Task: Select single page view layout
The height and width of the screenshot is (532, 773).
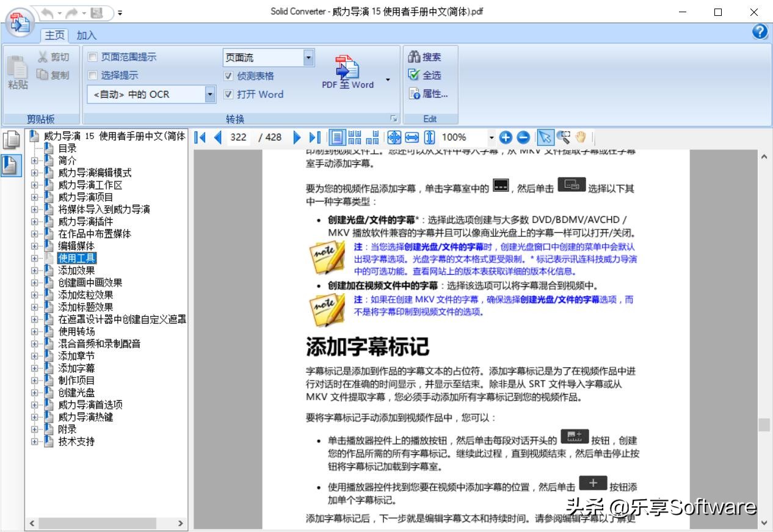Action: coord(338,137)
